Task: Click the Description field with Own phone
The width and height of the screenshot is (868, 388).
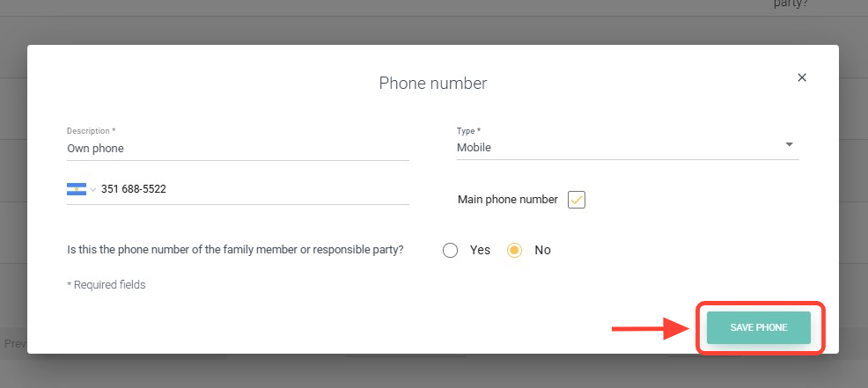Action: [x=238, y=149]
